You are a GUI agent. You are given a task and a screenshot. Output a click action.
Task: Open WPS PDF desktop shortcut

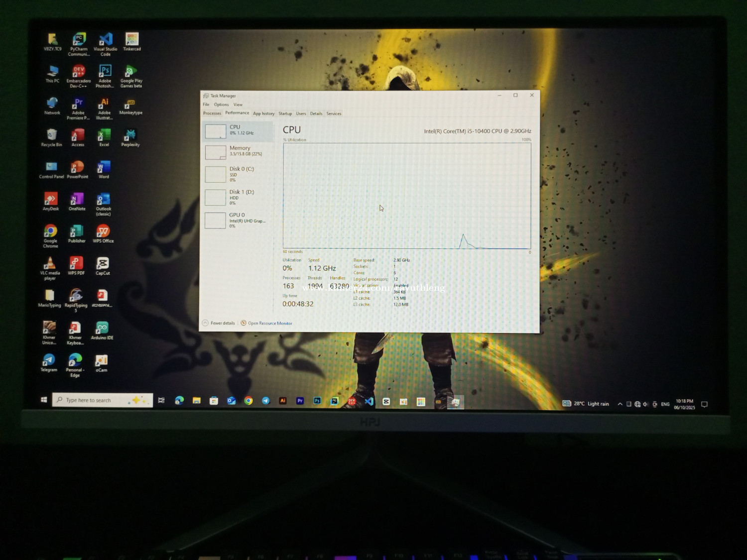(76, 266)
